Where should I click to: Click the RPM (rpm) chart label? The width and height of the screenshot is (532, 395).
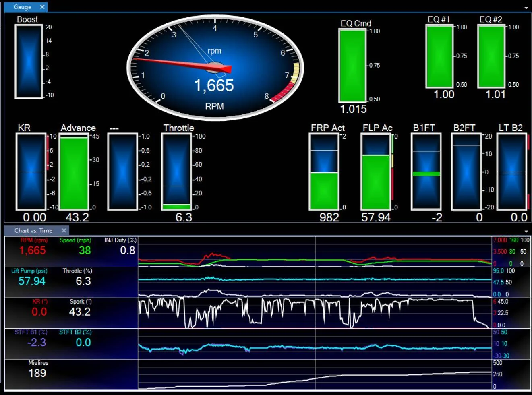tap(34, 240)
